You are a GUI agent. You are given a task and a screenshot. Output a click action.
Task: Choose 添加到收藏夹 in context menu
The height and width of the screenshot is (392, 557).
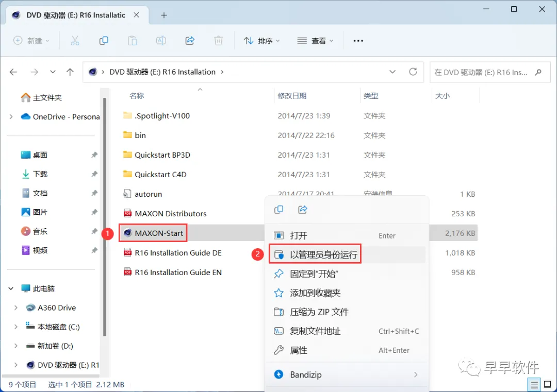pos(348,293)
